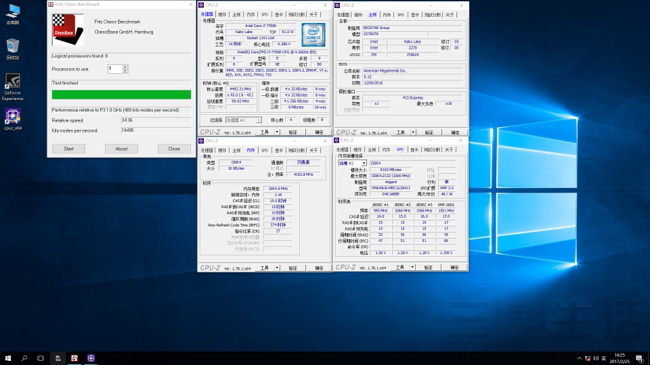This screenshot has width=650, height=365.
Task: Click the title bar icon of the CPU-Z mainboard window
Action: pyautogui.click(x=337, y=5)
